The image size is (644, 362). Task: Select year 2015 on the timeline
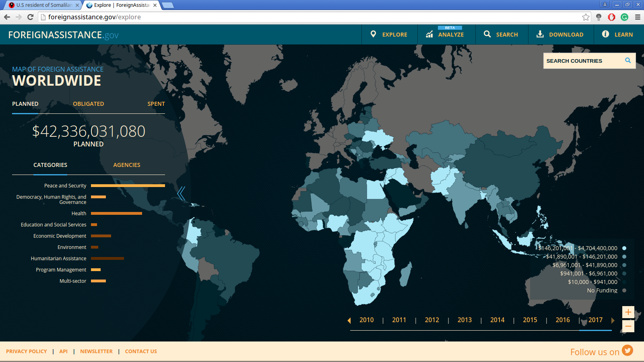(530, 320)
